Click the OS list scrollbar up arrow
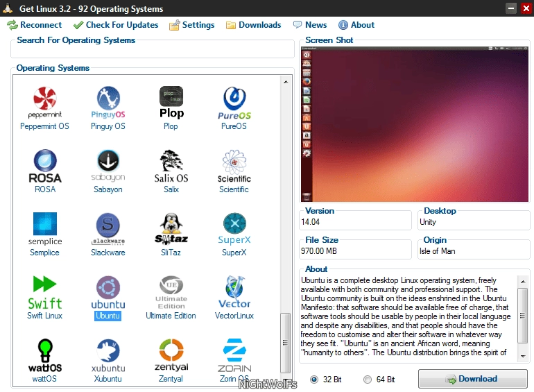The width and height of the screenshot is (534, 392). tap(286, 82)
